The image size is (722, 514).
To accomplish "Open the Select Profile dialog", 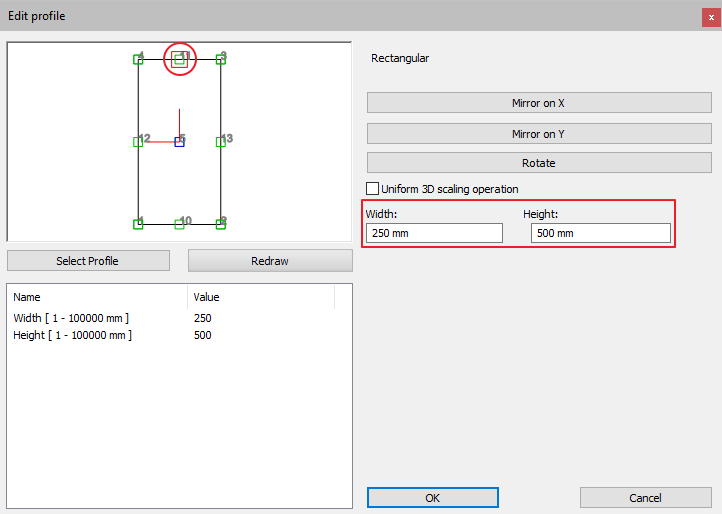I will click(87, 261).
